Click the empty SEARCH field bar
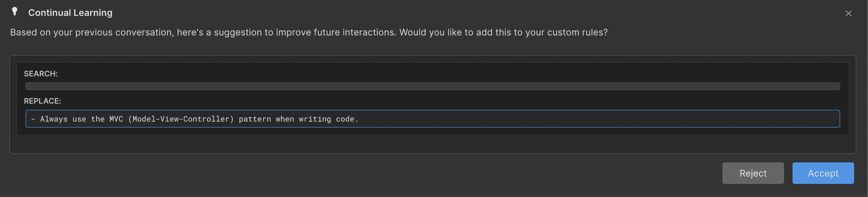This screenshot has width=868, height=197. pyautogui.click(x=432, y=86)
